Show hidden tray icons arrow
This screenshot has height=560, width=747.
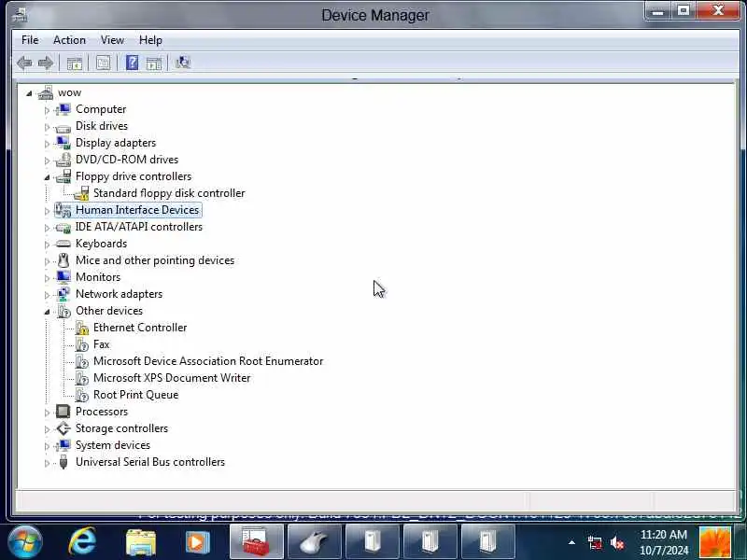(x=571, y=542)
